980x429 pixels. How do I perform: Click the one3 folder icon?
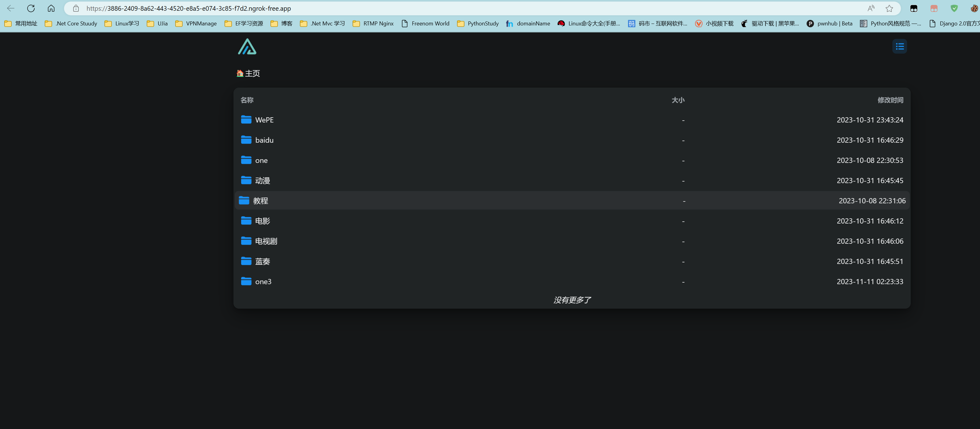(x=246, y=281)
